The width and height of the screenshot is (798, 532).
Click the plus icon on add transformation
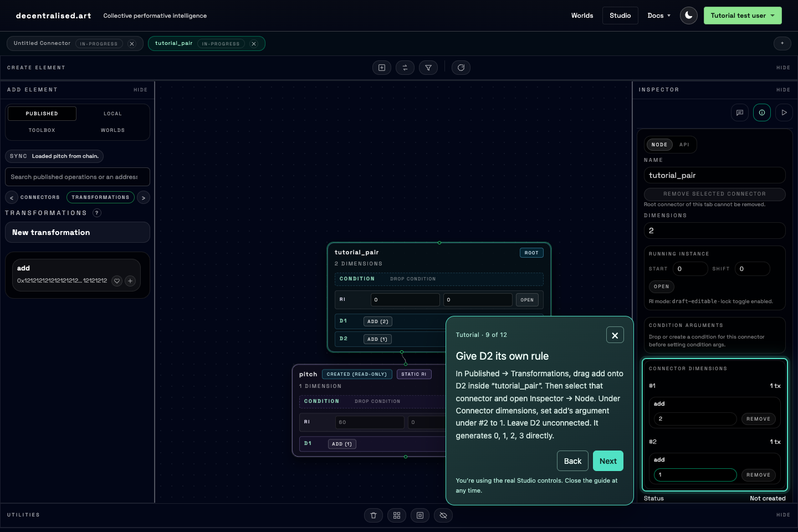[130, 281]
